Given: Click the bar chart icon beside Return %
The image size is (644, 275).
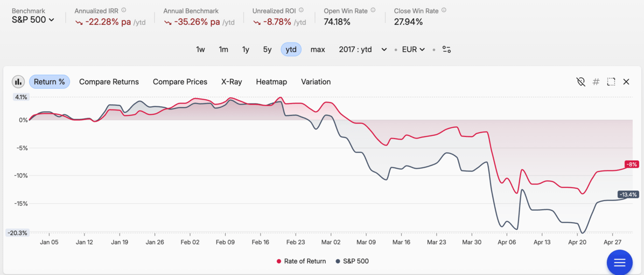Looking at the screenshot, I should pos(18,82).
